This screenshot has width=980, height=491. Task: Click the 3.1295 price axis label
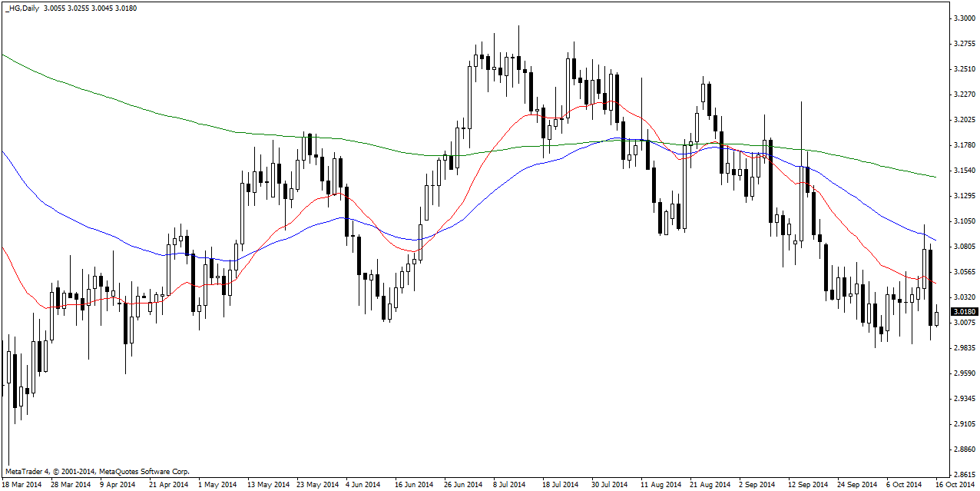964,196
